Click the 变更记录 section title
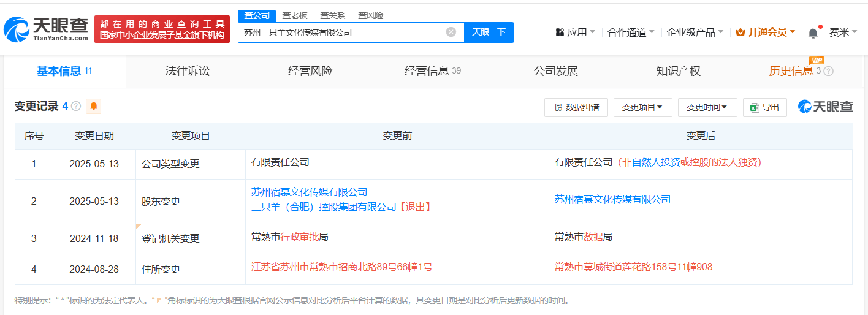The height and width of the screenshot is (315, 868). click(x=37, y=106)
